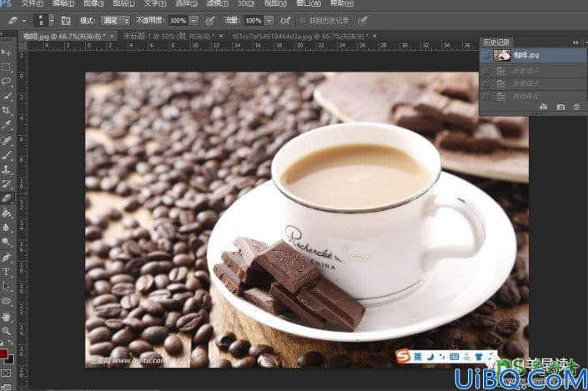Click the opacity 100% value field
588x391 pixels.
(x=178, y=21)
